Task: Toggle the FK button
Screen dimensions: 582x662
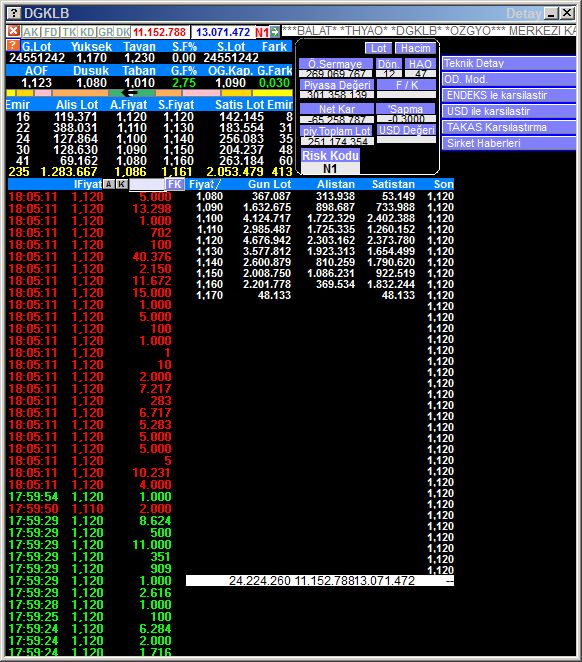Action: point(174,184)
